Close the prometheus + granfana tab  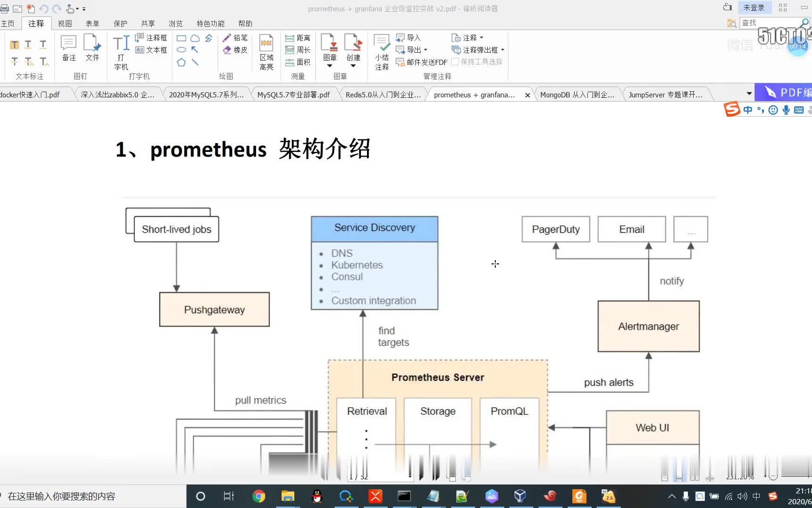tap(528, 95)
